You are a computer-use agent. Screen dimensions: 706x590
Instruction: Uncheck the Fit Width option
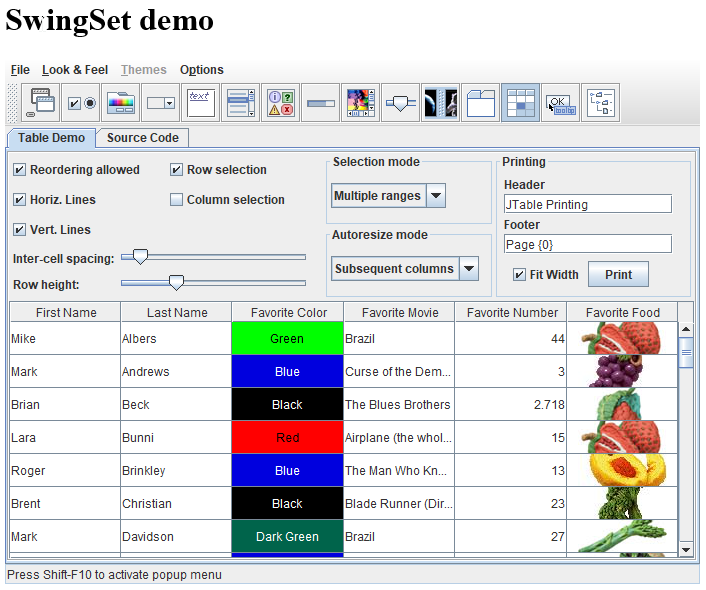[x=519, y=274]
